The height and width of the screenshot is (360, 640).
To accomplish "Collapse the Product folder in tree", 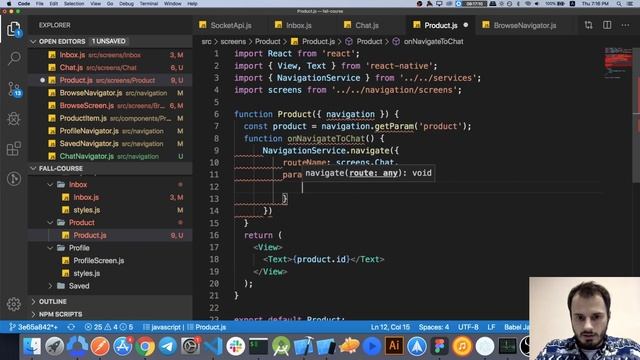I will pyautogui.click(x=50, y=222).
